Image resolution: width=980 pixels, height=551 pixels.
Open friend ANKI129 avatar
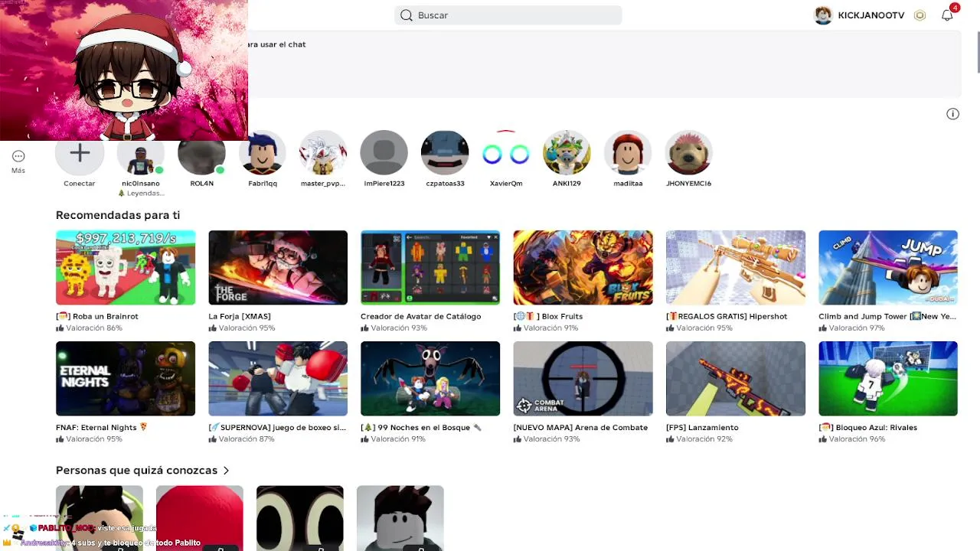(567, 153)
